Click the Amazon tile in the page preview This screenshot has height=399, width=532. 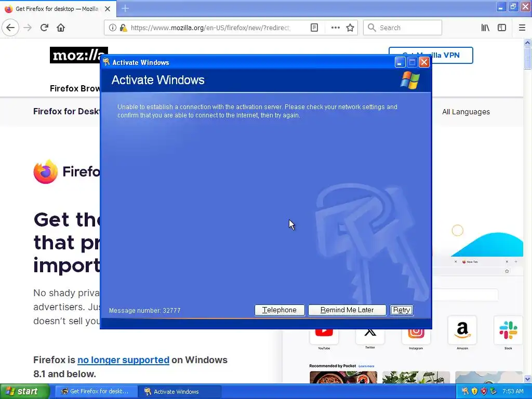point(462,330)
